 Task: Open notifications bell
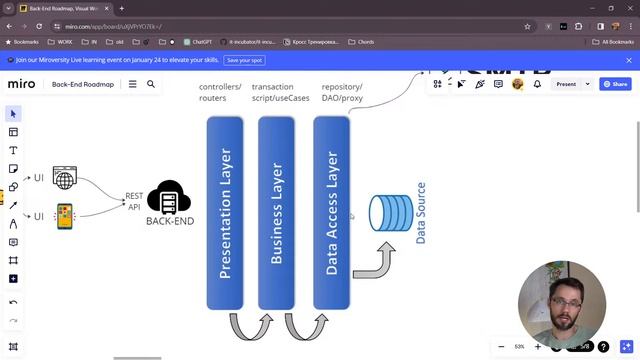coord(537,84)
